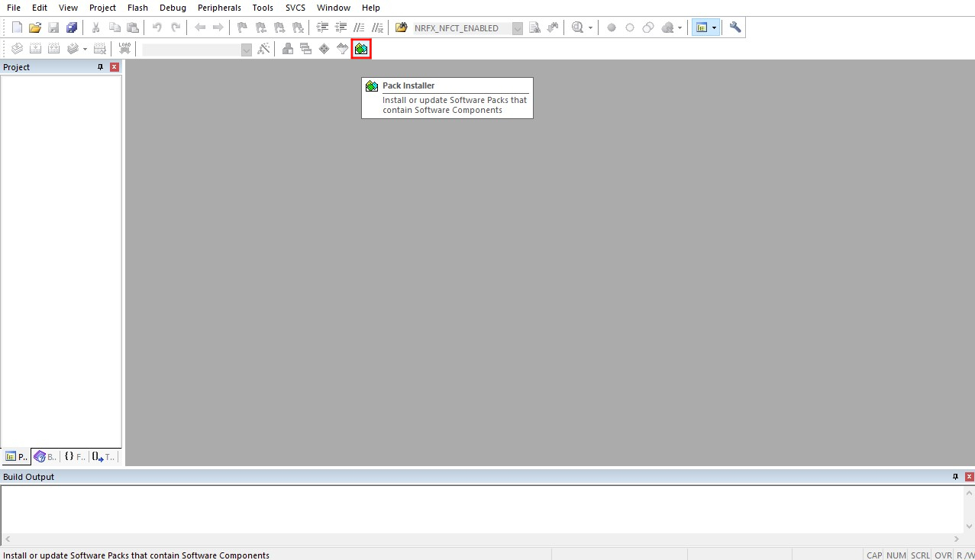The image size is (975, 560).
Task: Expand the window layout dropdown arrow
Action: [714, 27]
